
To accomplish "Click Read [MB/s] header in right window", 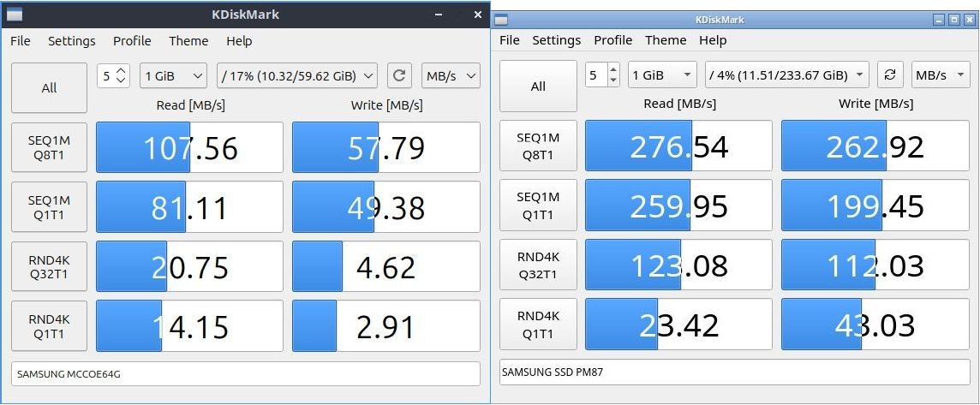I will (x=680, y=104).
